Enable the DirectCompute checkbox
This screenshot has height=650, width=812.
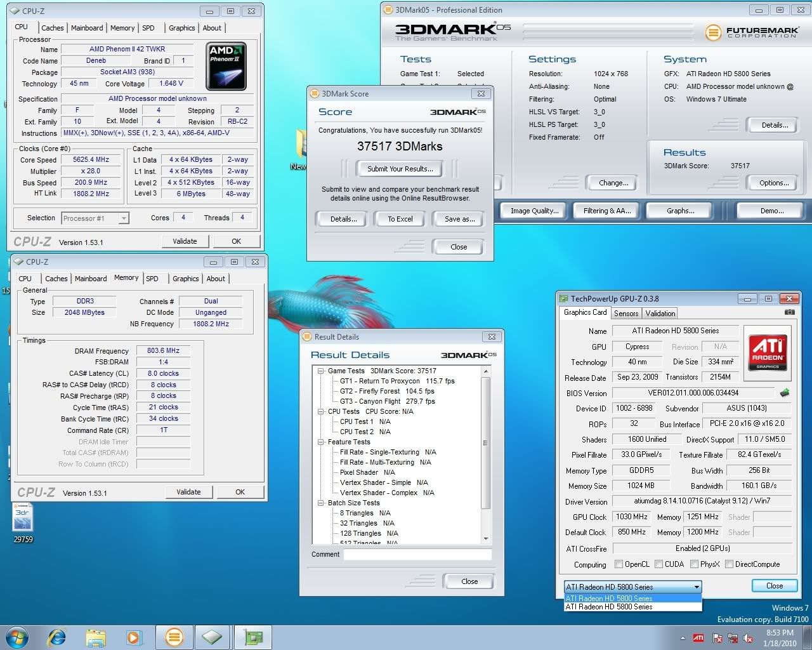point(729,564)
